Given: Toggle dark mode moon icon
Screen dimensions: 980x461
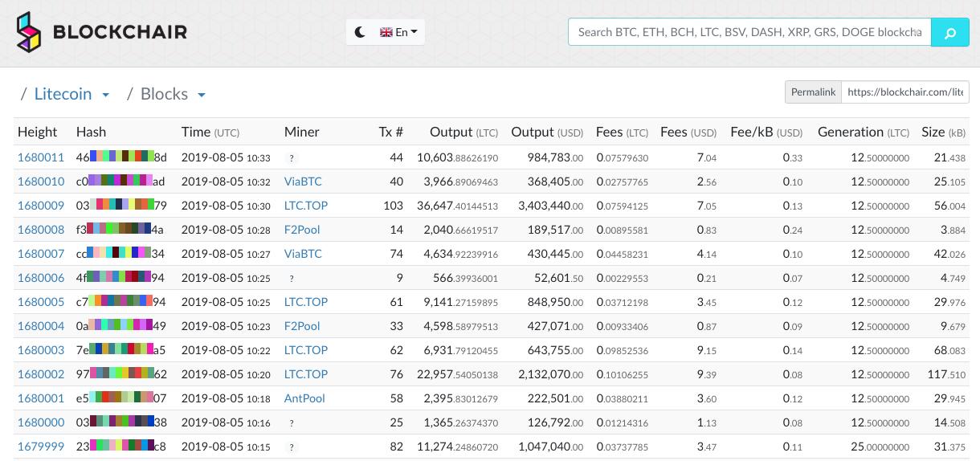Looking at the screenshot, I should [x=361, y=32].
